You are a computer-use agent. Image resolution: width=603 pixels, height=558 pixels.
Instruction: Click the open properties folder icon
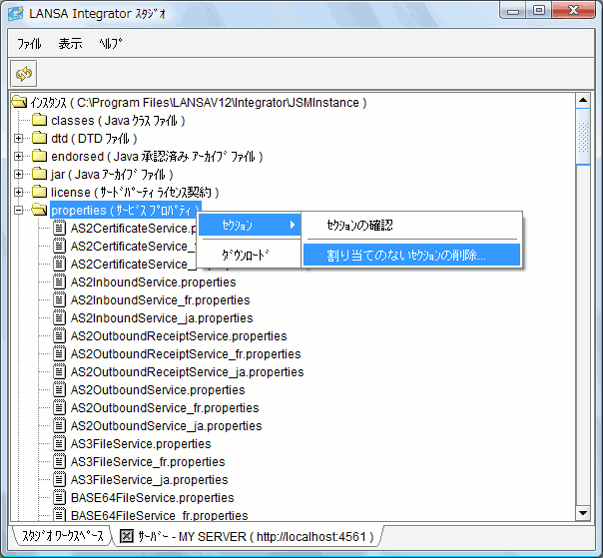tap(40, 210)
